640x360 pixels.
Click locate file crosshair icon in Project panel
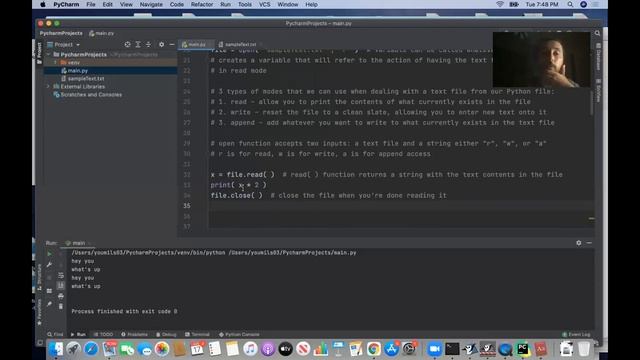[x=127, y=44]
